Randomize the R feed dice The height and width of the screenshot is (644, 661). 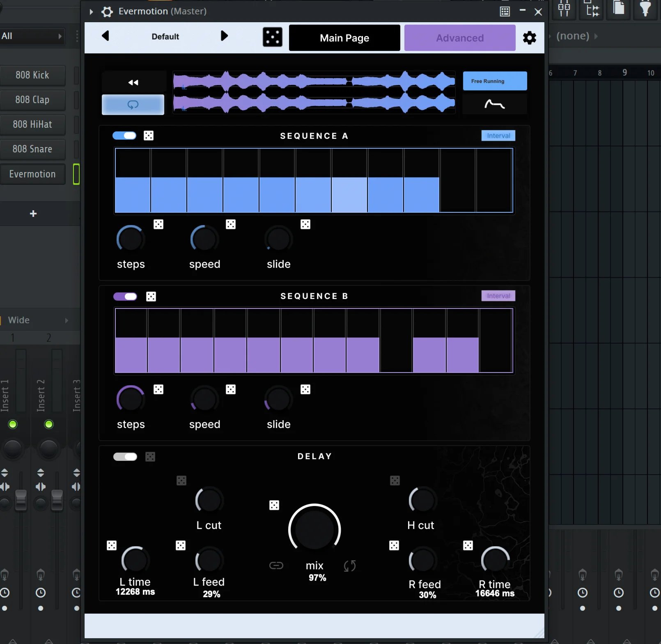click(394, 545)
